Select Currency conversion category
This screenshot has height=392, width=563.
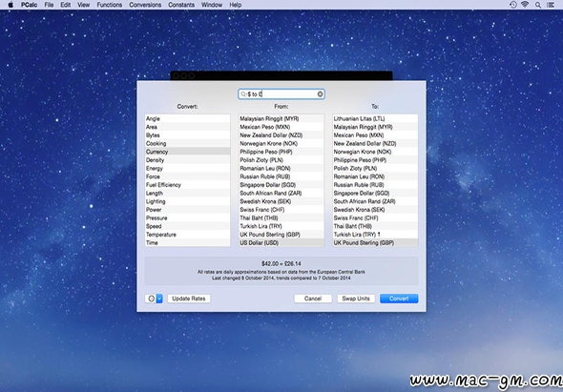point(187,152)
